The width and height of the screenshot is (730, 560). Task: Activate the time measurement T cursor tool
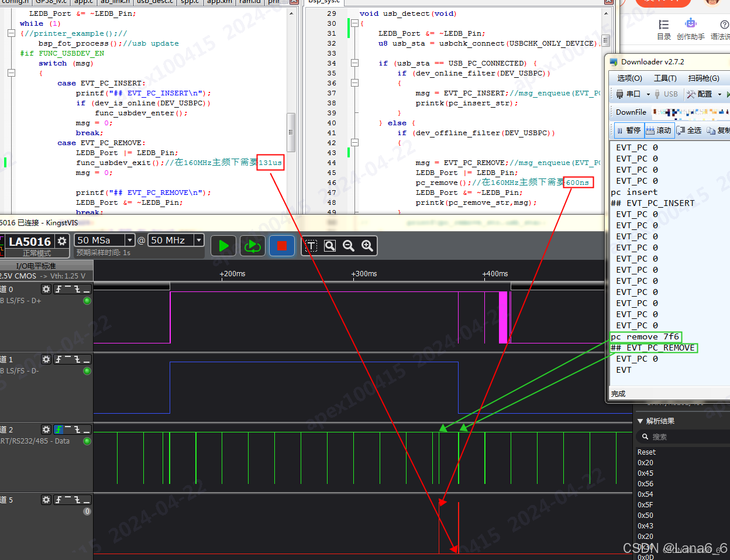(311, 246)
